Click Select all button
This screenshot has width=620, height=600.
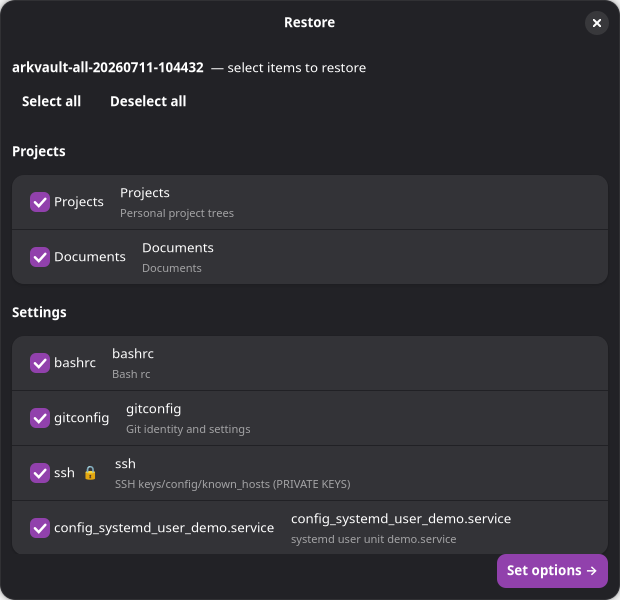pyautogui.click(x=51, y=101)
